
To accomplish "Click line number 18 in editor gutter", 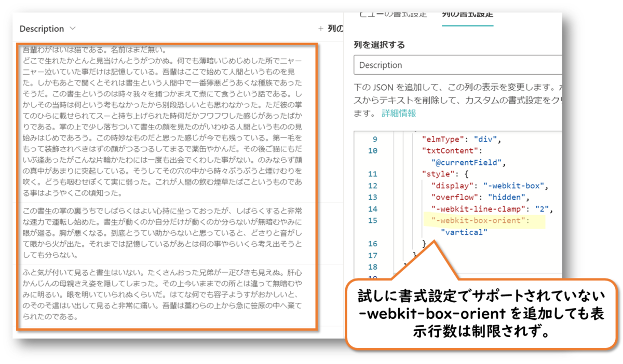I will click(372, 267).
